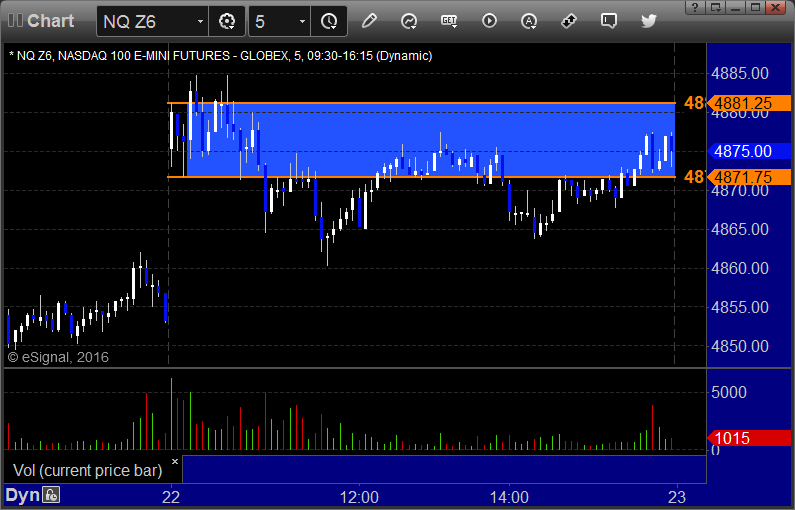Expand the NQ Z6 symbol dropdown arrow
Screen dimensions: 795x510
click(200, 21)
